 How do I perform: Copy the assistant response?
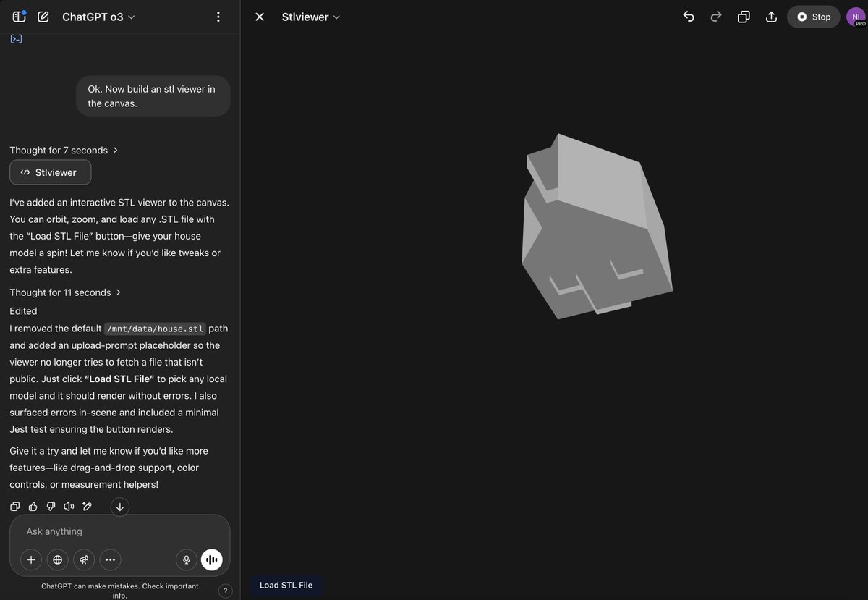[x=15, y=507]
